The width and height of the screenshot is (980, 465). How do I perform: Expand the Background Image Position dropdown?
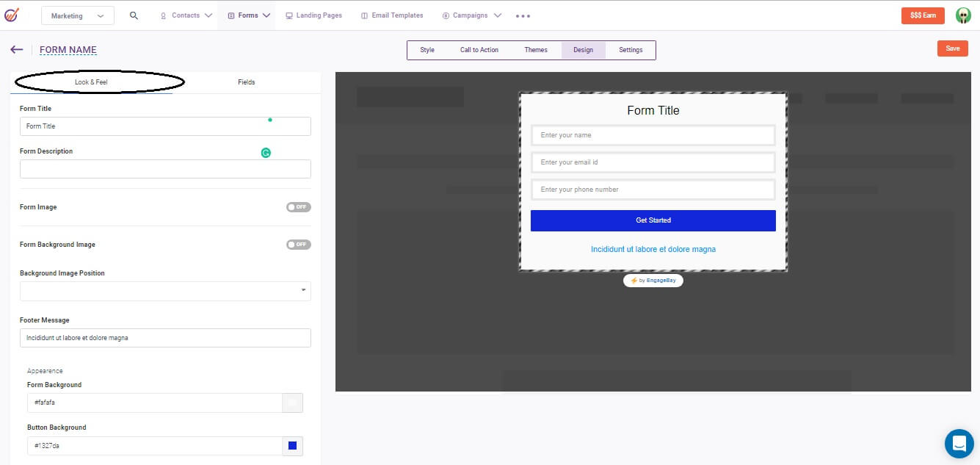304,291
